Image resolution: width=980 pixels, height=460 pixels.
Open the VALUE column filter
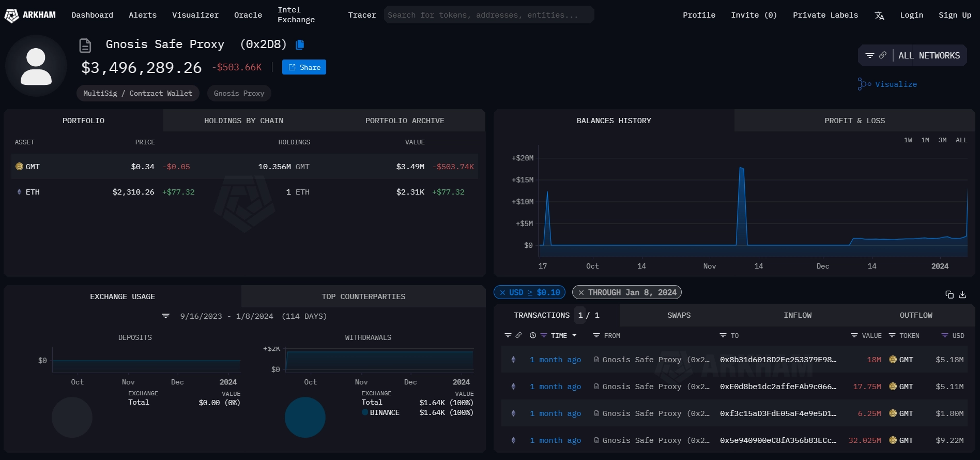tap(854, 335)
